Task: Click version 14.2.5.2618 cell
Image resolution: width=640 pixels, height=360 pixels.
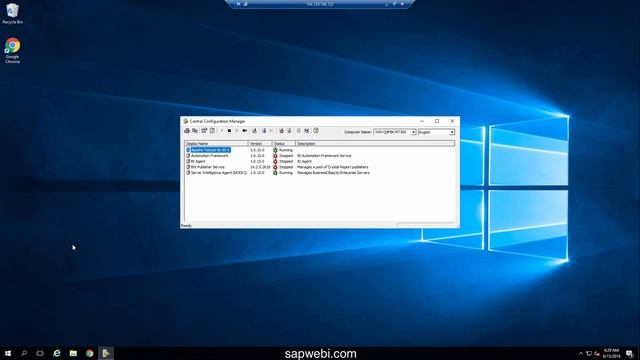Action: (x=260, y=167)
